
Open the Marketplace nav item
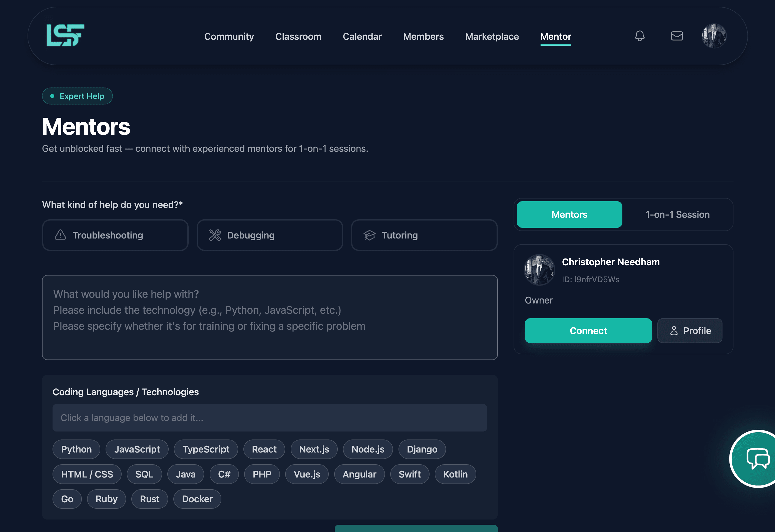(492, 36)
